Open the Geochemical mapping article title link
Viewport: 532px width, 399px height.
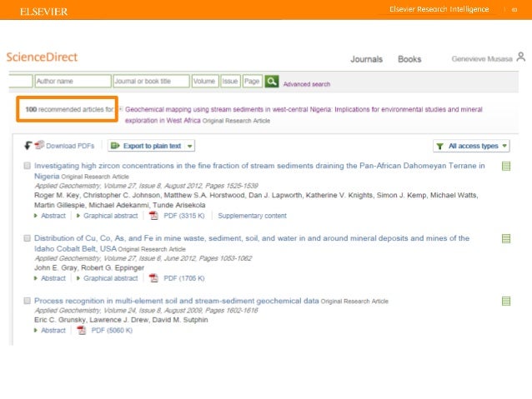[x=304, y=115]
